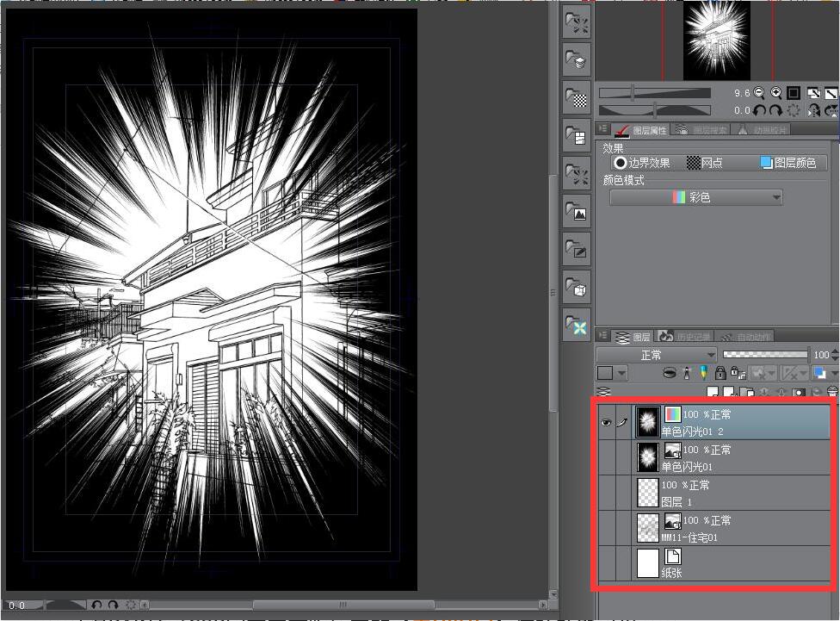Click the lock layer padlock icon
The height and width of the screenshot is (621, 840).
point(720,373)
